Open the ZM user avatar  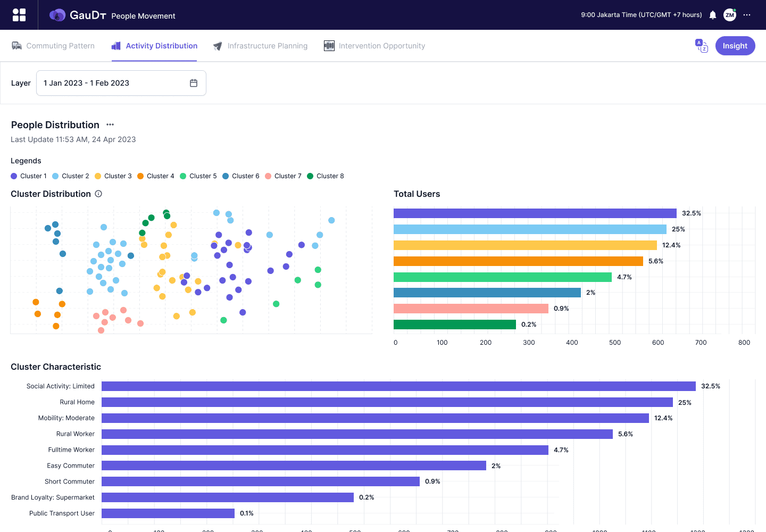click(x=730, y=15)
